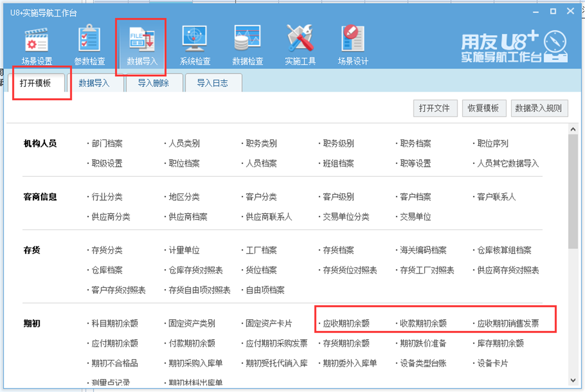
Task: Open the 供应商存货对照表 template
Action: [x=508, y=270]
